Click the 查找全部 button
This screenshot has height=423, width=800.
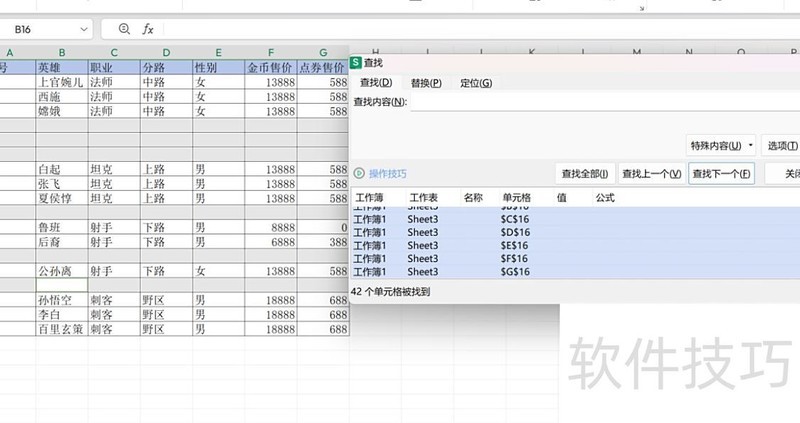click(x=584, y=174)
